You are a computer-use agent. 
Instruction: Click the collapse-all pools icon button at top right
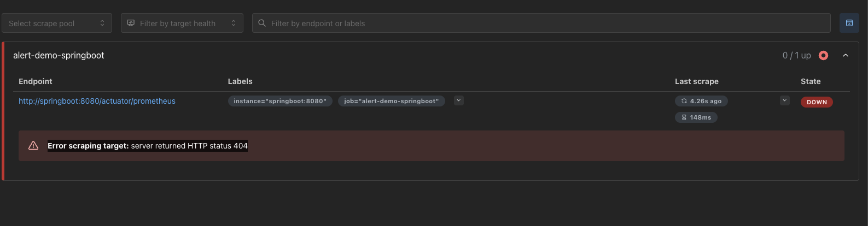click(x=849, y=23)
